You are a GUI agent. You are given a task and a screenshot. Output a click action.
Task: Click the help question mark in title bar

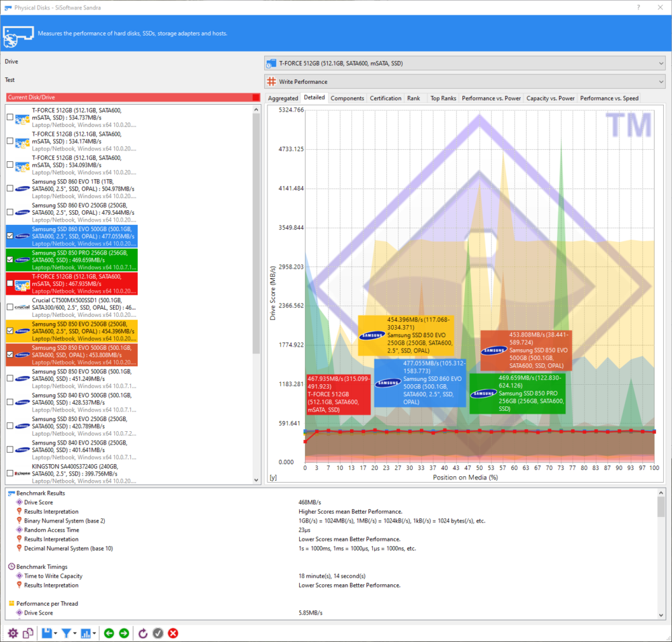pos(638,7)
